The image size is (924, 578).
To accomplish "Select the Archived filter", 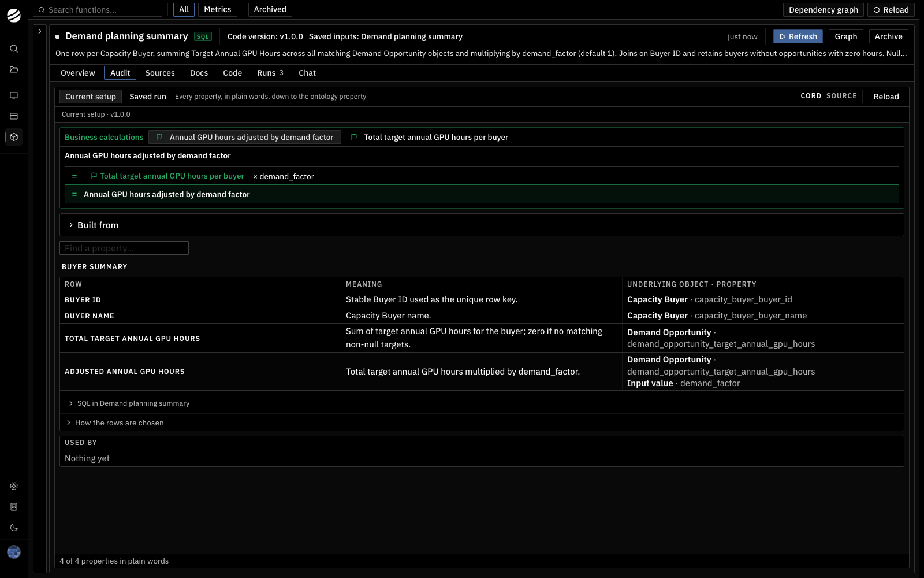I will [x=270, y=10].
